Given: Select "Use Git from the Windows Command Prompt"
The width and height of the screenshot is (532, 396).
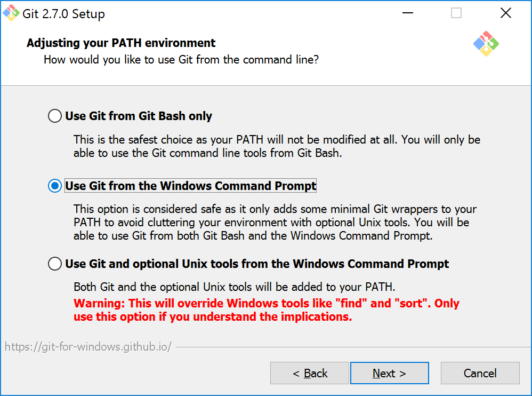Looking at the screenshot, I should pyautogui.click(x=54, y=186).
